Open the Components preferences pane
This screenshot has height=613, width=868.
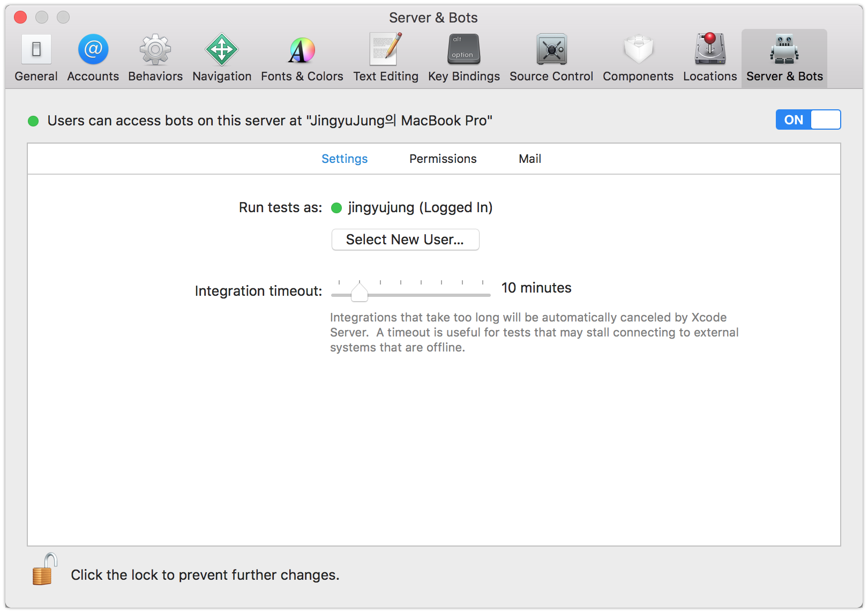(x=638, y=58)
